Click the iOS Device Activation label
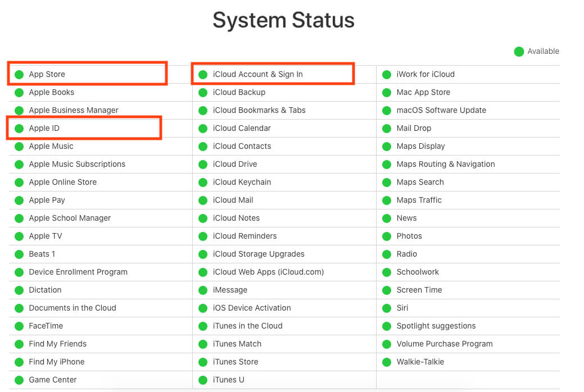 click(x=252, y=308)
